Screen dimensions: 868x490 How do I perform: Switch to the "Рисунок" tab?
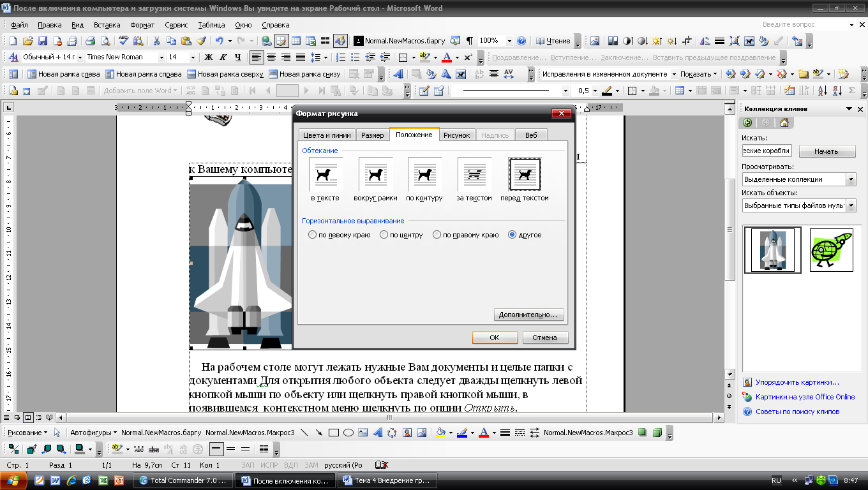[x=457, y=135]
